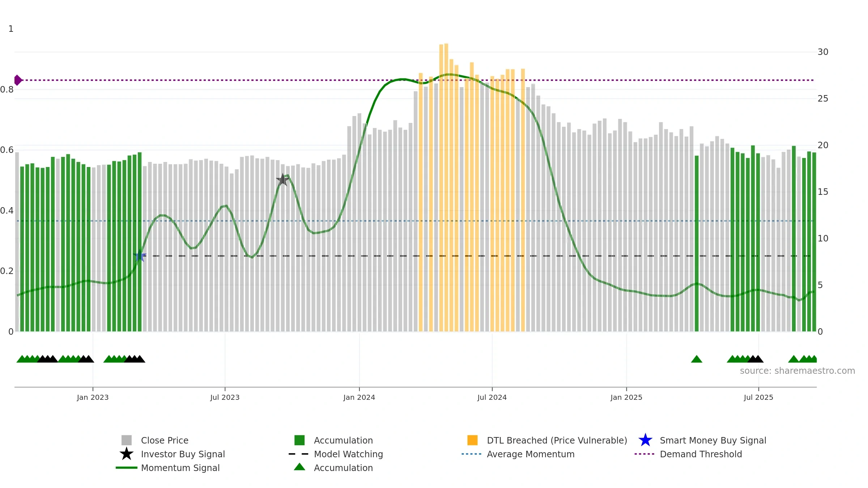The height and width of the screenshot is (488, 868).
Task: Click the Jul 2024 axis label
Action: 492,398
